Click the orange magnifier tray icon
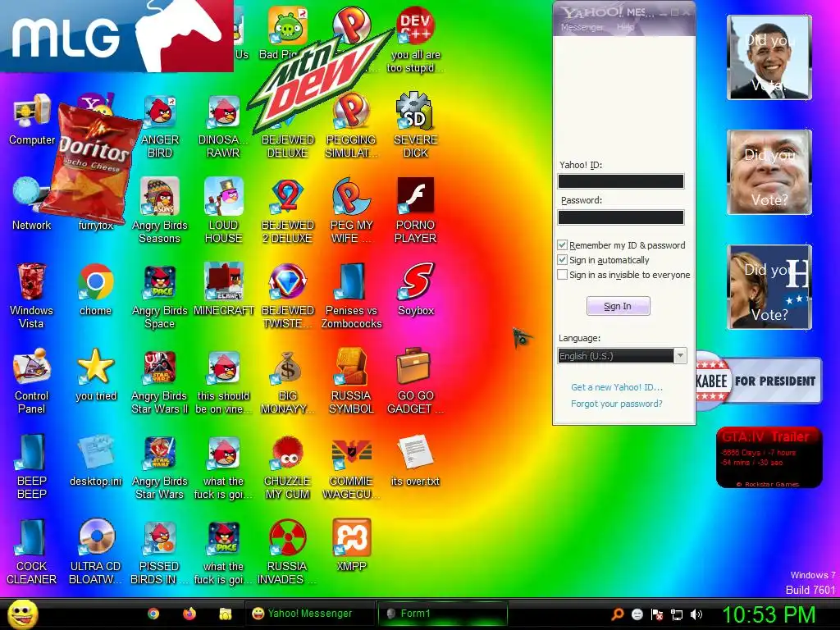 click(617, 614)
